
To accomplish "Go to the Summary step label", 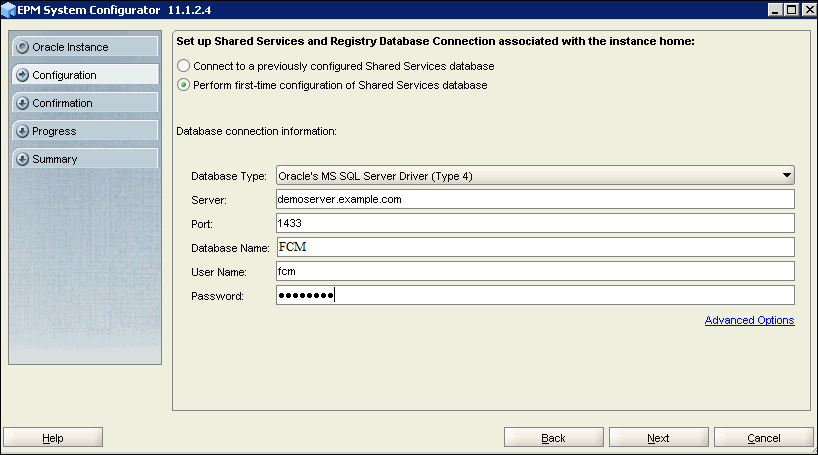I will click(x=55, y=159).
